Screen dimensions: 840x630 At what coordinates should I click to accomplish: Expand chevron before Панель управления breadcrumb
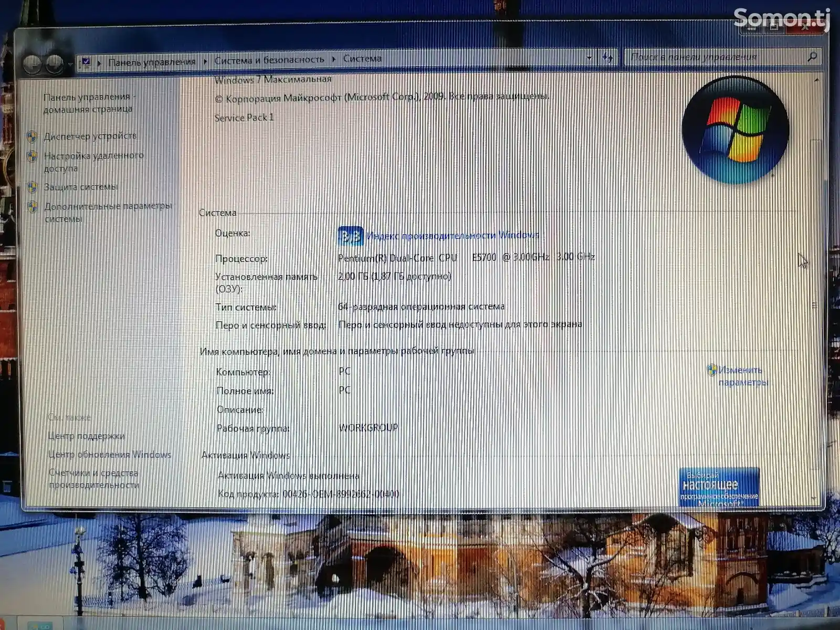(99, 62)
